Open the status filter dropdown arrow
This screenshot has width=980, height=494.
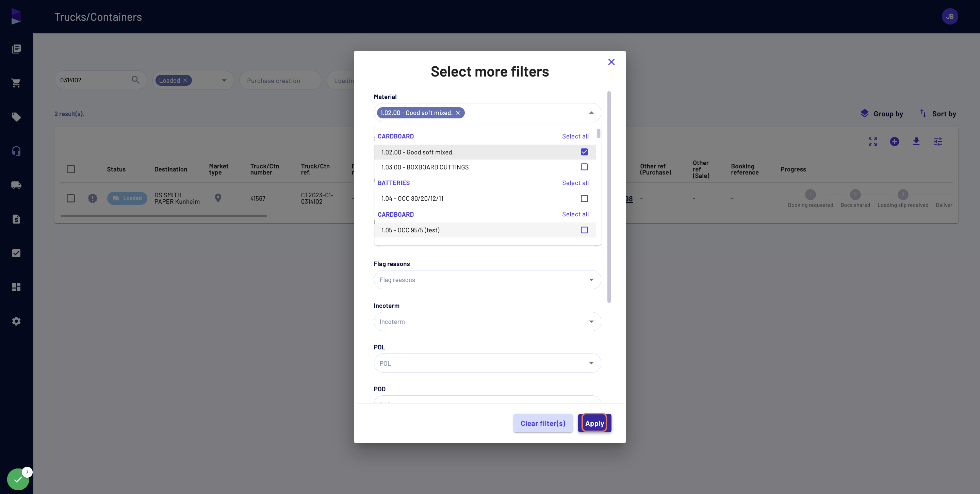[x=224, y=80]
